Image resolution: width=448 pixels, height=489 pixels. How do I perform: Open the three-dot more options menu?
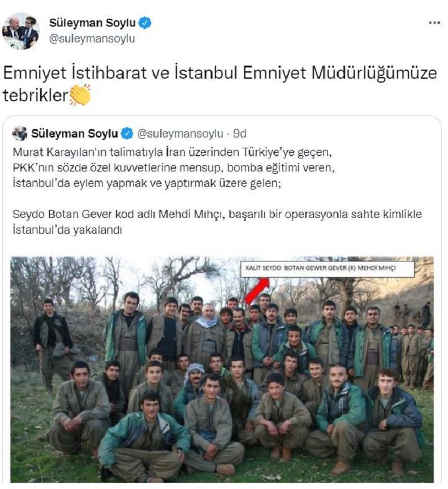coord(434,23)
